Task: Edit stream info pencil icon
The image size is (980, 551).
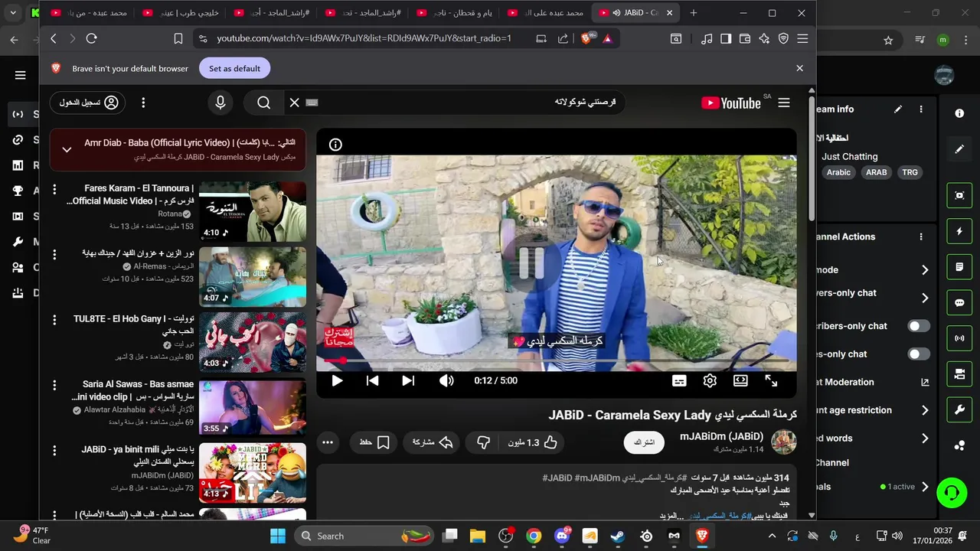Action: [x=898, y=109]
